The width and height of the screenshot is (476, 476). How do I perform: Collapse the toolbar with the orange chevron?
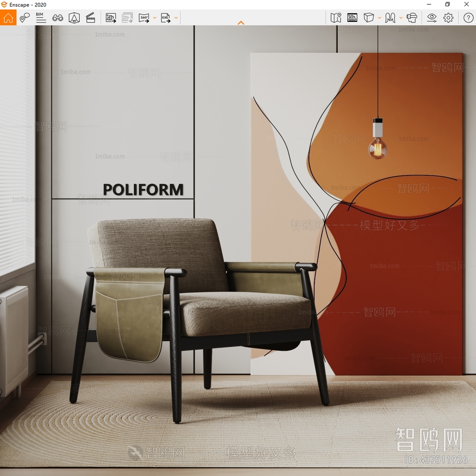click(241, 23)
